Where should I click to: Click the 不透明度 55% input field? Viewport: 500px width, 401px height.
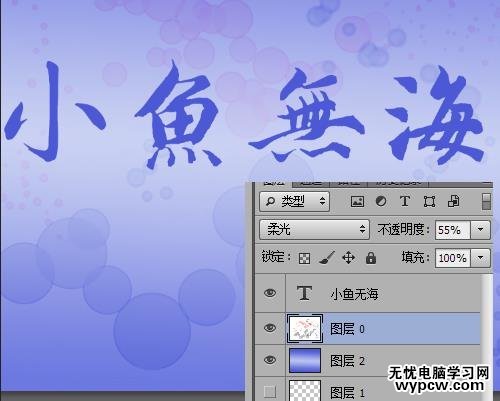point(453,230)
